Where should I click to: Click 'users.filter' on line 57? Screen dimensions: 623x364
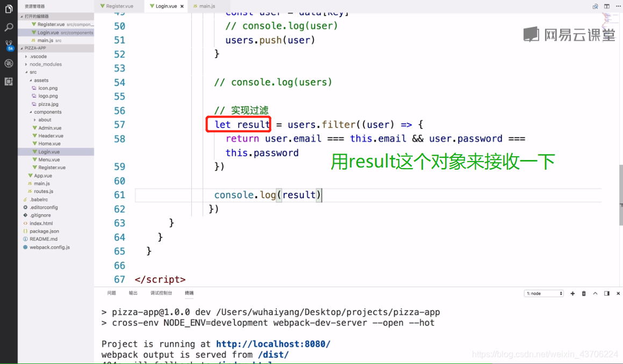coord(321,125)
